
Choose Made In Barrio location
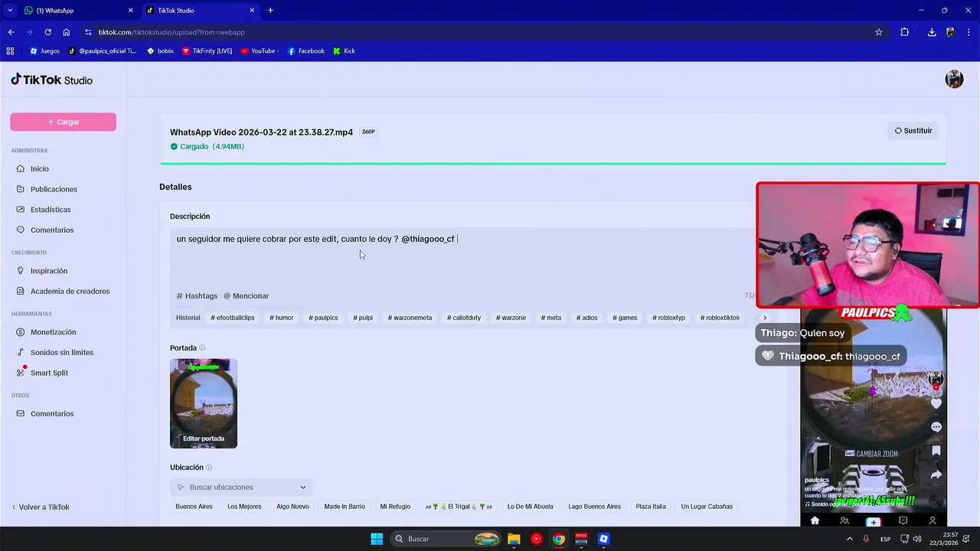[x=345, y=507]
